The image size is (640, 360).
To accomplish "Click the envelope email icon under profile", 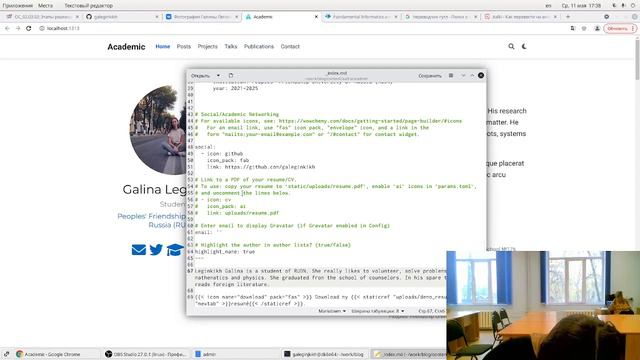I will (139, 250).
